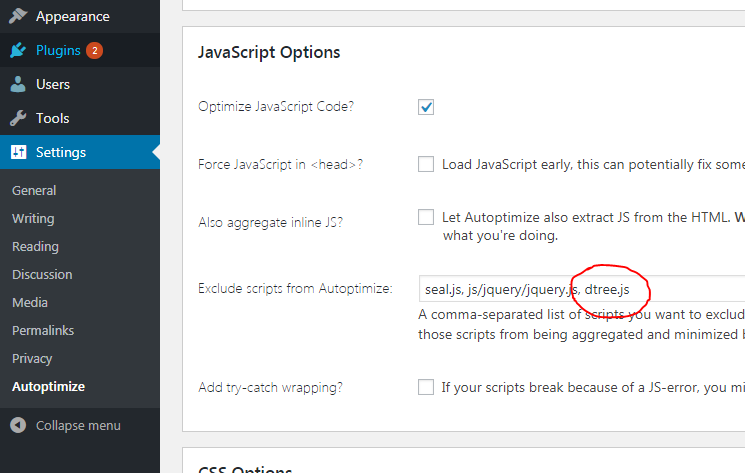Uncheck Optimize JavaScript Code checkbox

coord(426,107)
